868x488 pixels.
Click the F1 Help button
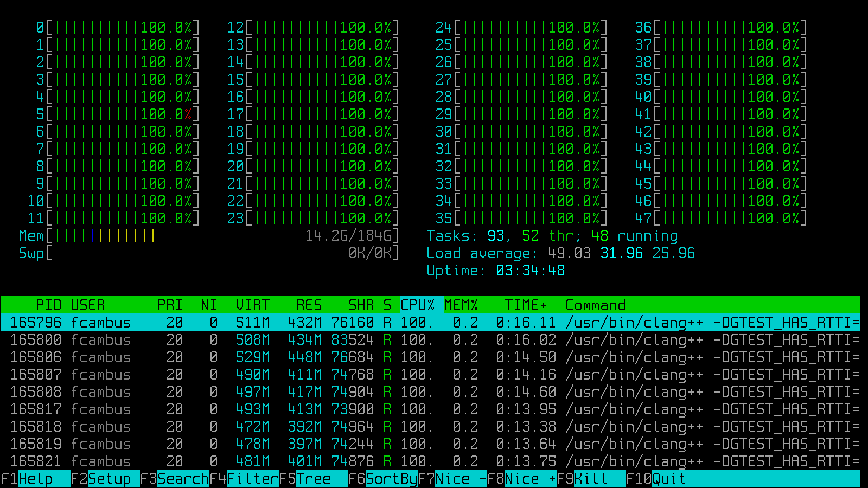[x=36, y=479]
